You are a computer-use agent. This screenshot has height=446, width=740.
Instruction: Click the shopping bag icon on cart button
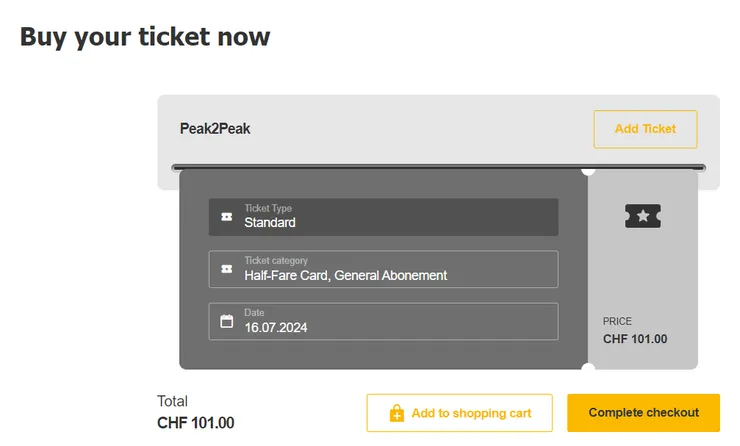coord(396,413)
